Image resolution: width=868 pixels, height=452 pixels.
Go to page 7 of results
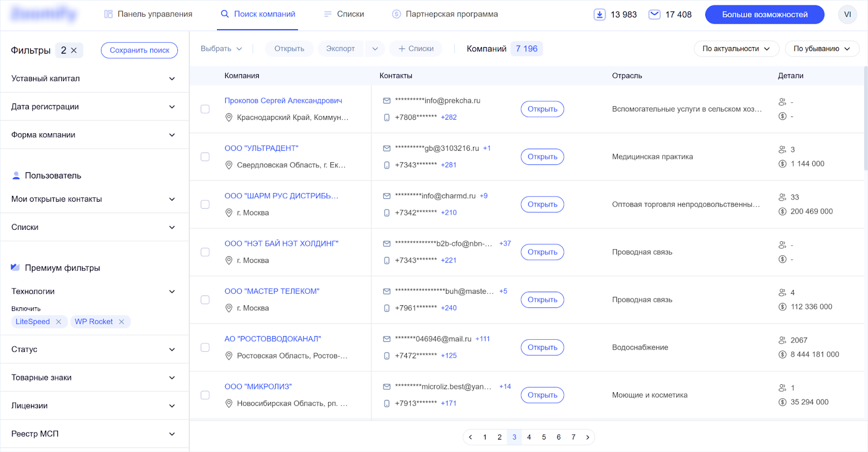pos(573,437)
